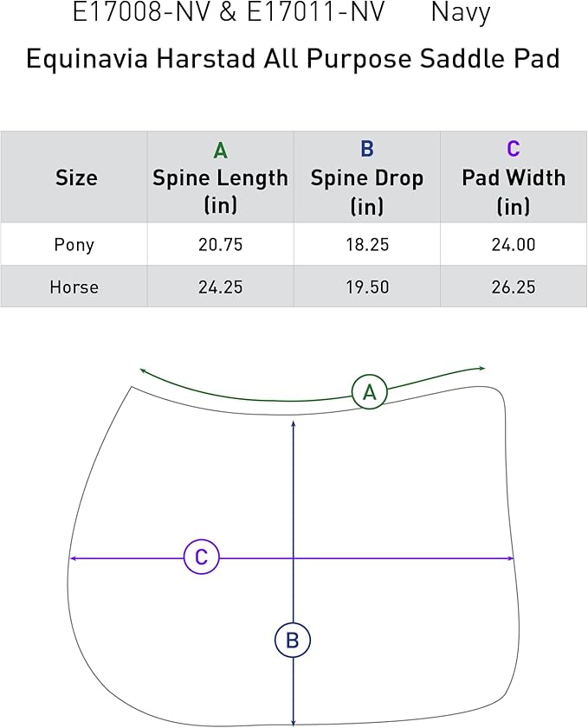Click the navy circled B marker on diagram
Screen dimensions: 588x728
(x=293, y=641)
